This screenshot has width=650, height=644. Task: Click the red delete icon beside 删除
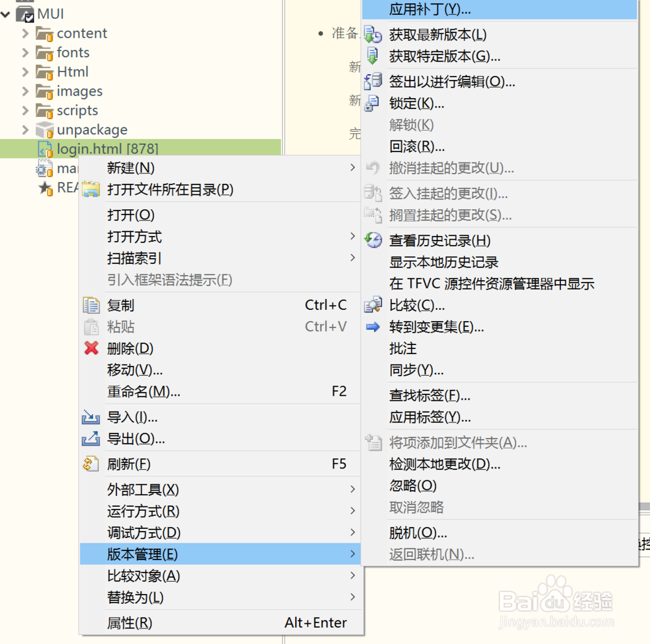(x=91, y=348)
